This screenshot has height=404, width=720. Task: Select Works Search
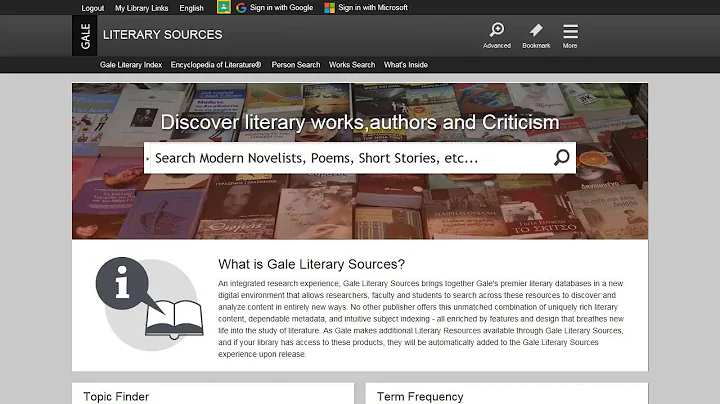click(352, 65)
